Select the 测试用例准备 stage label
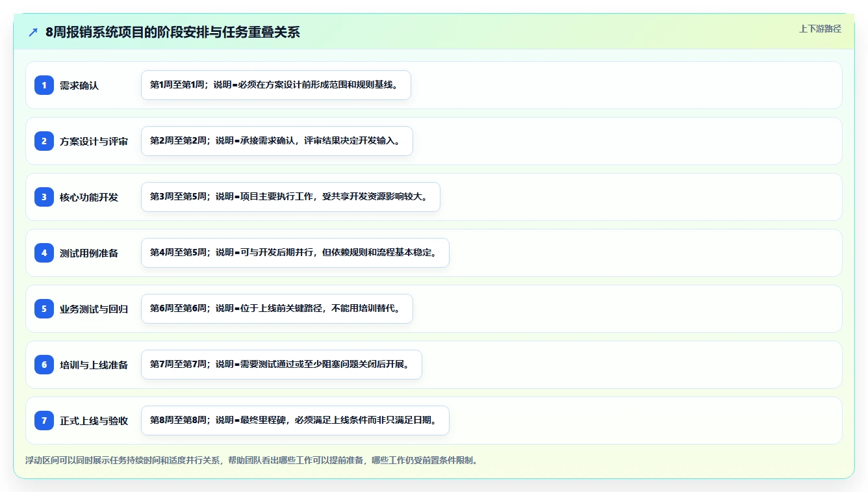Image resolution: width=868 pixels, height=492 pixels. point(89,253)
